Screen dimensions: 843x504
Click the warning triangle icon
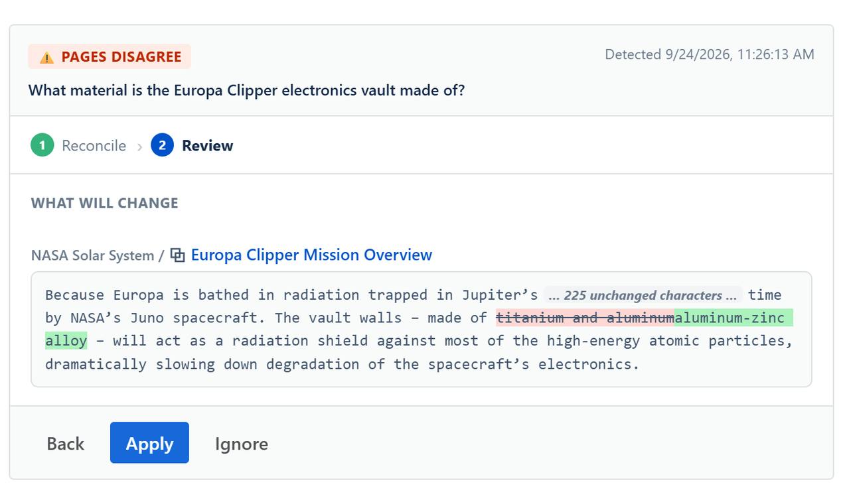pyautogui.click(x=46, y=57)
